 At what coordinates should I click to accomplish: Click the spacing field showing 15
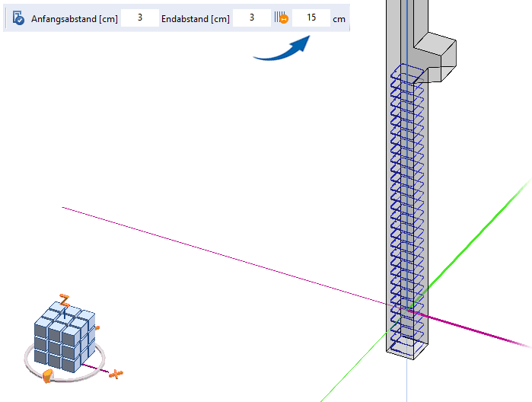[311, 18]
